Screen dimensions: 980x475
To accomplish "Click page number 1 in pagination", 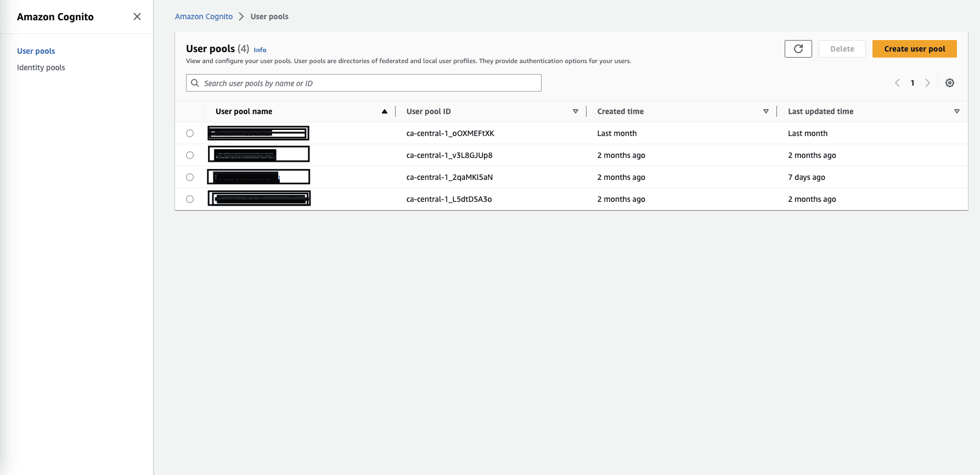I will click(x=913, y=83).
